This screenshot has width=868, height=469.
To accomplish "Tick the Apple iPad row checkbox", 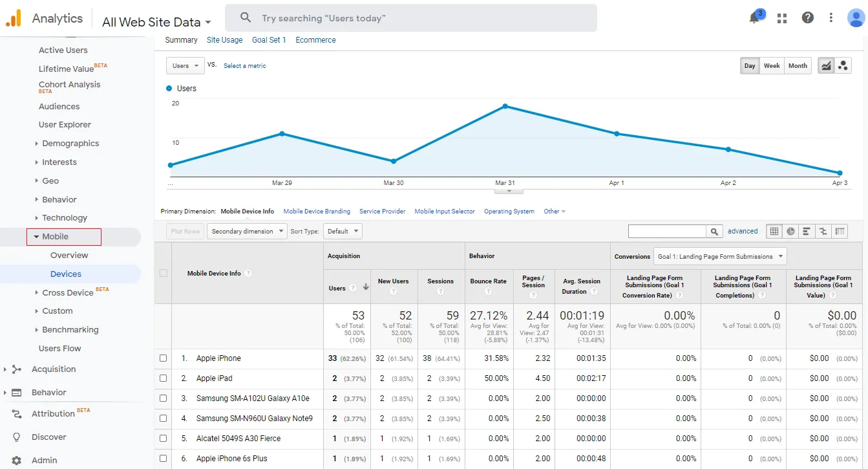I will (x=164, y=378).
